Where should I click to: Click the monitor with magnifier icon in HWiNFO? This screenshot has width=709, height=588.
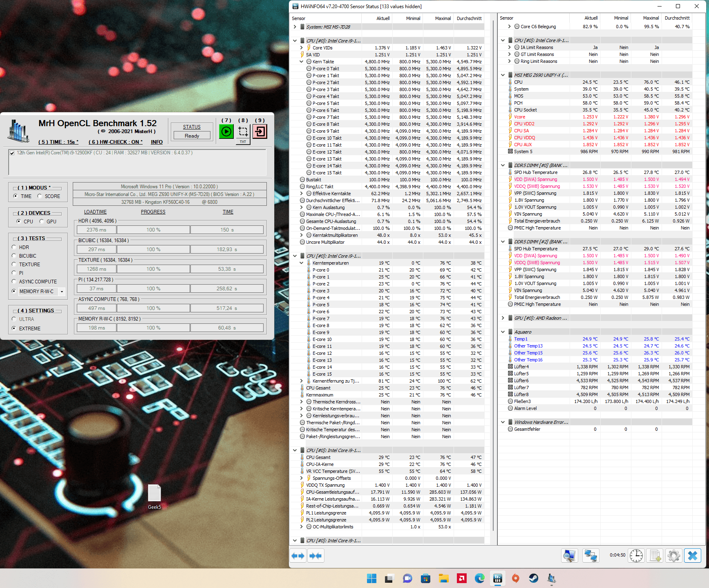coord(569,556)
